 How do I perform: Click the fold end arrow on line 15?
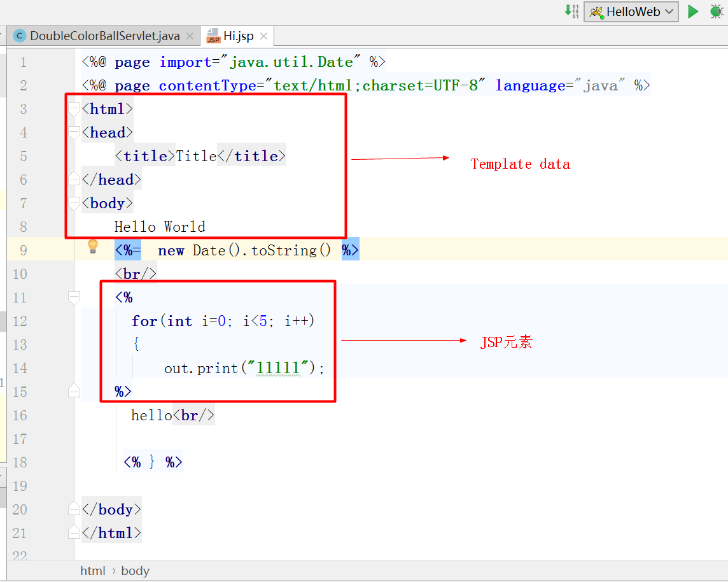coord(73,391)
